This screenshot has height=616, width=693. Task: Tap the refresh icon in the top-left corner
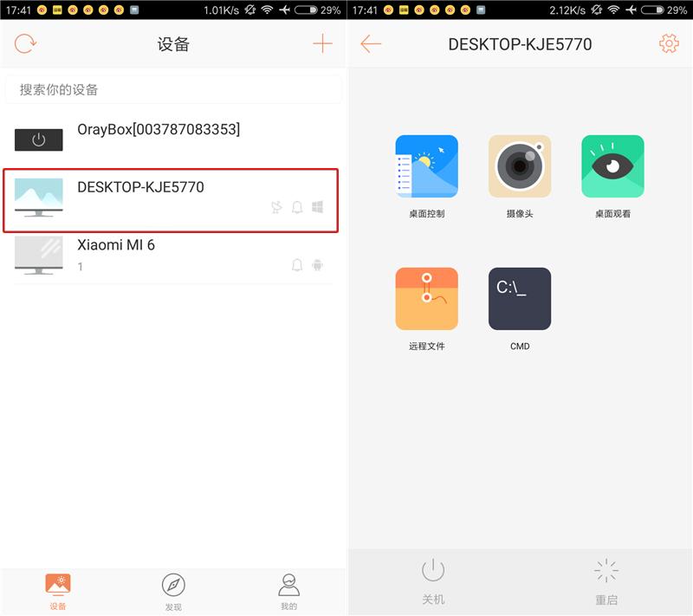tap(25, 44)
